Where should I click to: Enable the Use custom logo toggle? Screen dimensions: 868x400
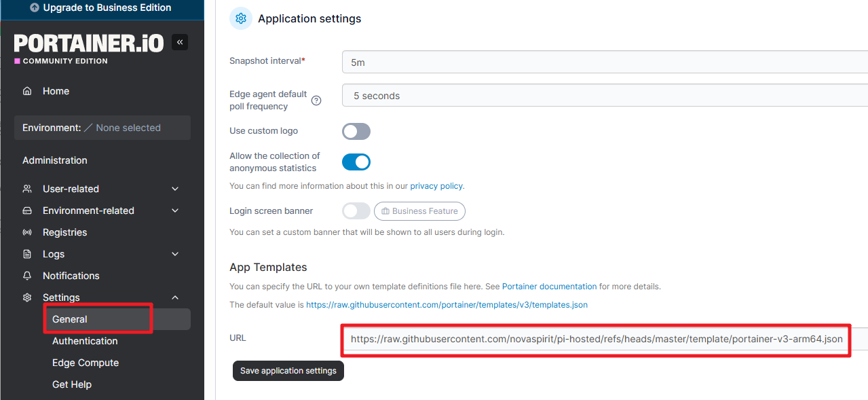356,131
